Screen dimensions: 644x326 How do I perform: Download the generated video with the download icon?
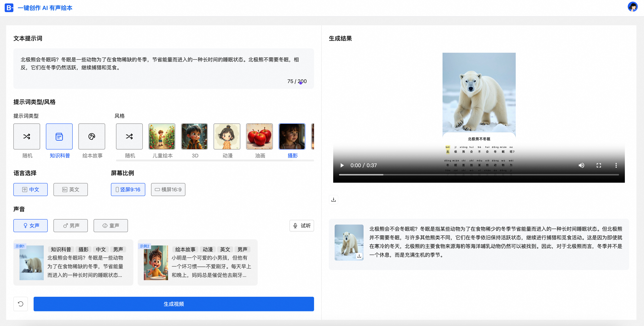point(334,200)
